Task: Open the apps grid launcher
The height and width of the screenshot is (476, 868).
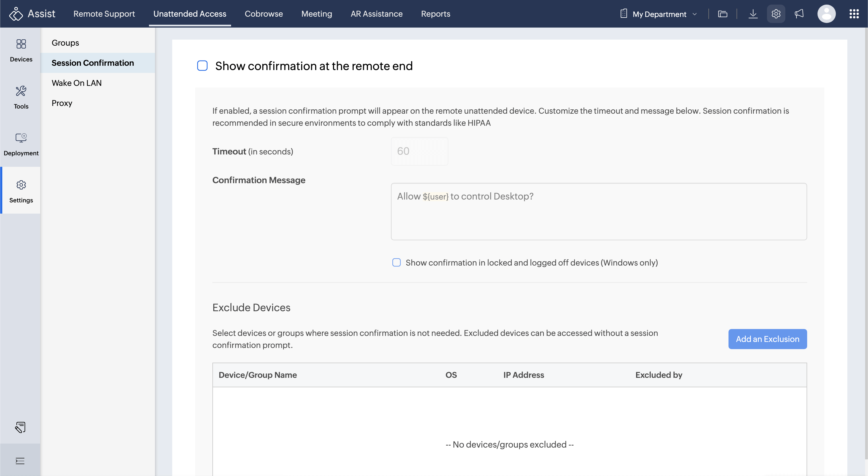Action: pyautogui.click(x=854, y=14)
